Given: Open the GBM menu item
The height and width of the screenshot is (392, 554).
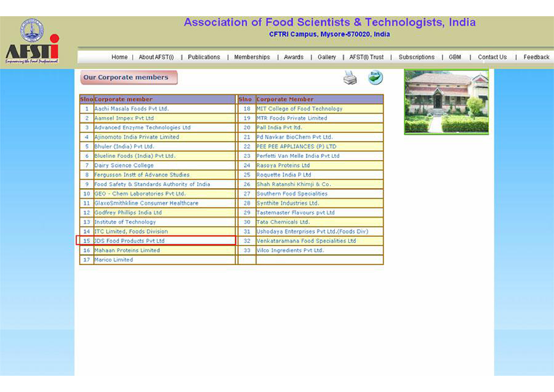Looking at the screenshot, I should tap(454, 57).
